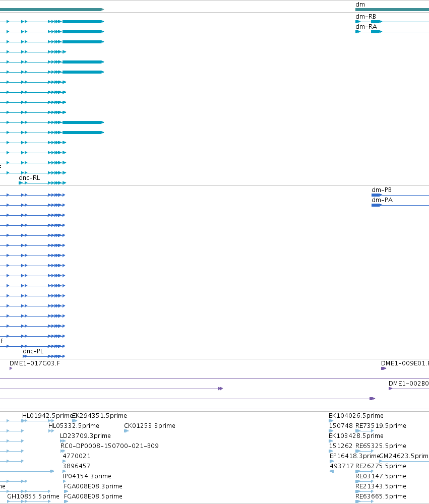Click the EK294351.5prime EST label
Image resolution: width=429 pixels, height=504 pixels.
click(99, 416)
